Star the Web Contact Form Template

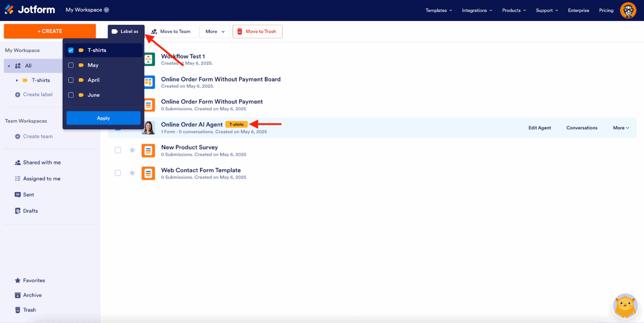click(132, 173)
